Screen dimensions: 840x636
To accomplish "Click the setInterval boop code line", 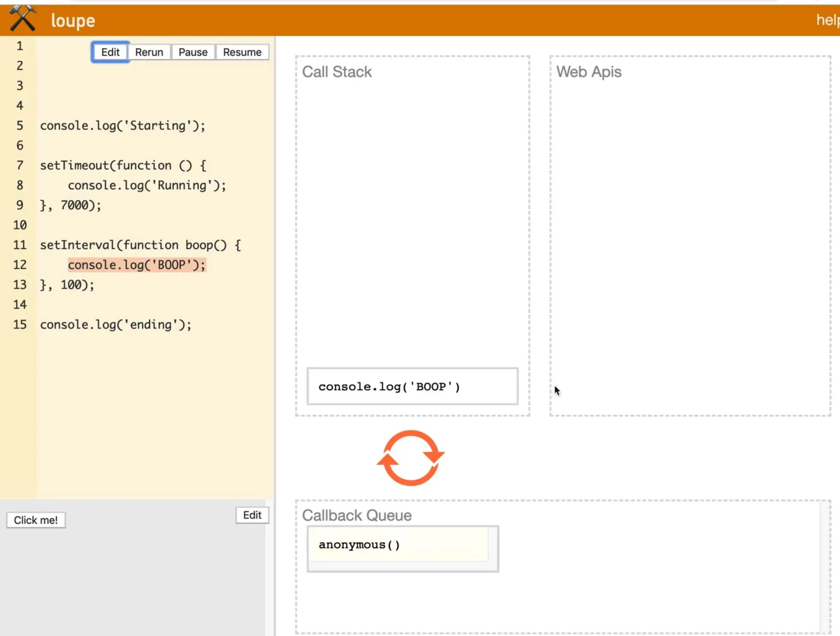I will point(140,245).
